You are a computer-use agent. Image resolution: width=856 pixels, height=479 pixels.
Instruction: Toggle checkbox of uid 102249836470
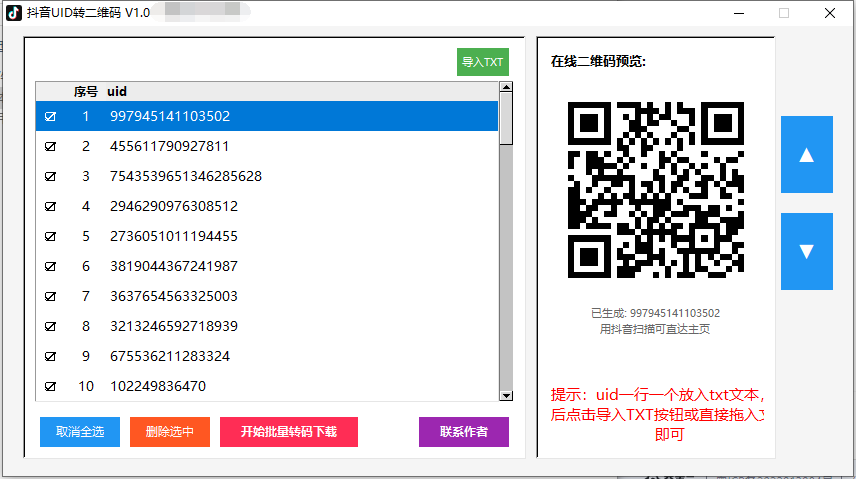(x=50, y=387)
